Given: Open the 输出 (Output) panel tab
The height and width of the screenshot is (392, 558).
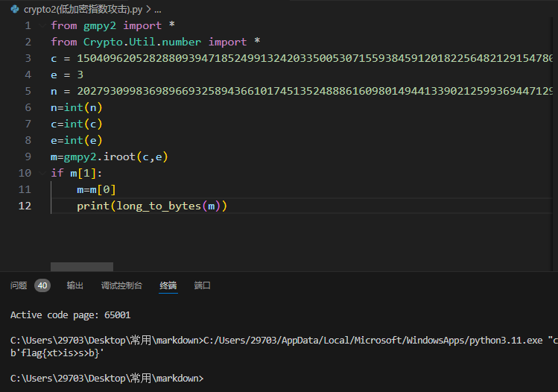Looking at the screenshot, I should [x=75, y=285].
